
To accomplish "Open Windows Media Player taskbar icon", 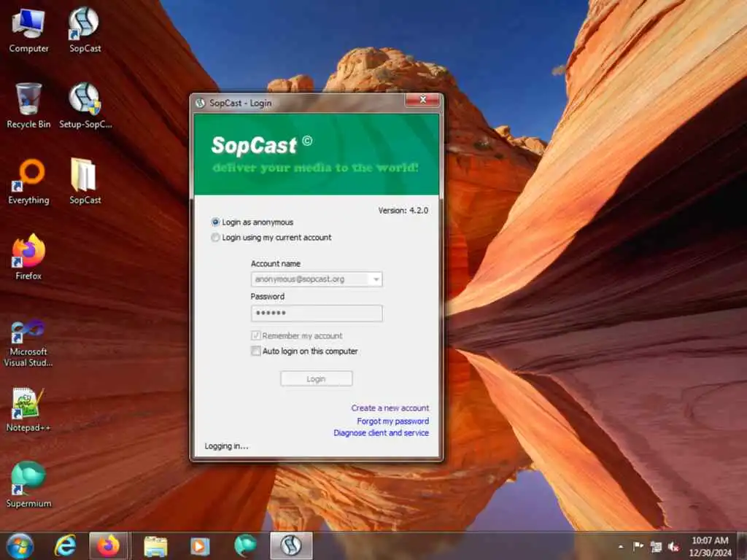I will tap(200, 545).
